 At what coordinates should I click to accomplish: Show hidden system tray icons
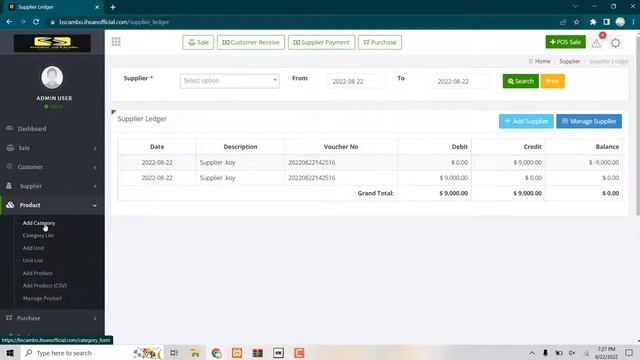coord(532,353)
